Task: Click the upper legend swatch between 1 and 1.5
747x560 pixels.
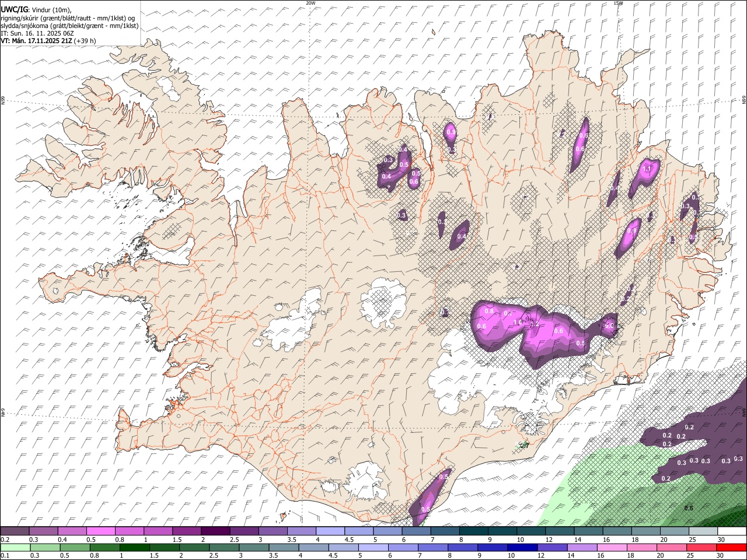Action: coord(158,531)
